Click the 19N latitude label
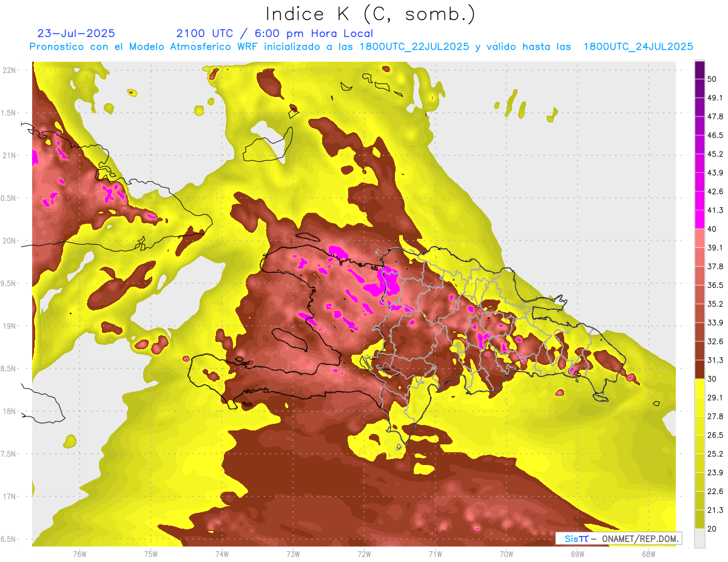Screen dimensions: 728x562 pos(10,326)
